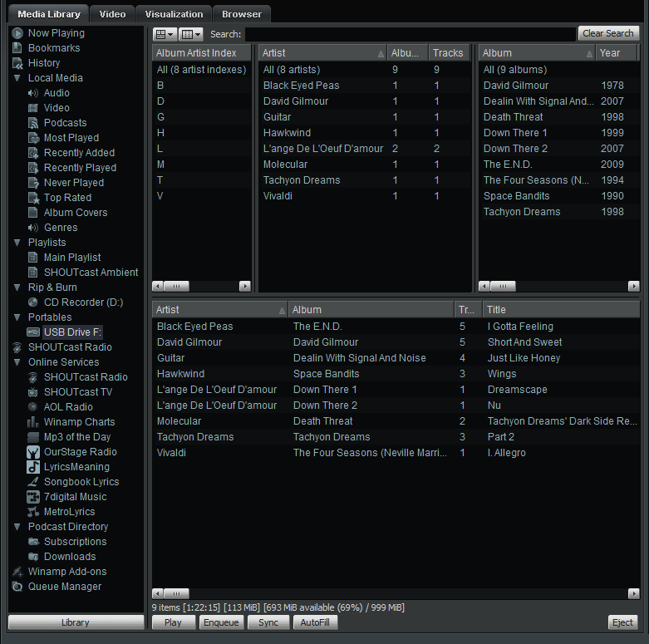
Task: Click the Video filmstrip icon in sidebar
Action: click(x=32, y=108)
